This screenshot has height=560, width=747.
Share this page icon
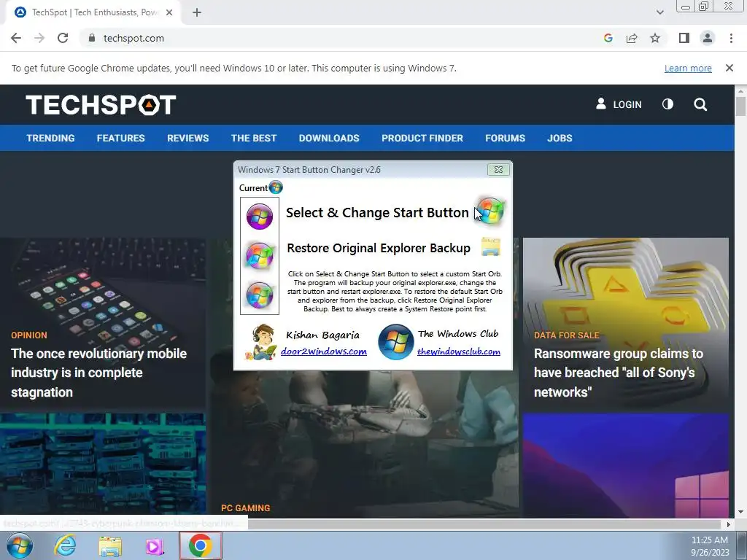pos(632,38)
